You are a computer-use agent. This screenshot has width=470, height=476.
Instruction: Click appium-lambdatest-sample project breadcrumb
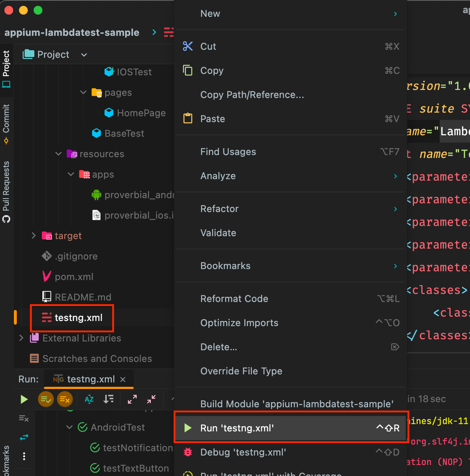click(72, 33)
